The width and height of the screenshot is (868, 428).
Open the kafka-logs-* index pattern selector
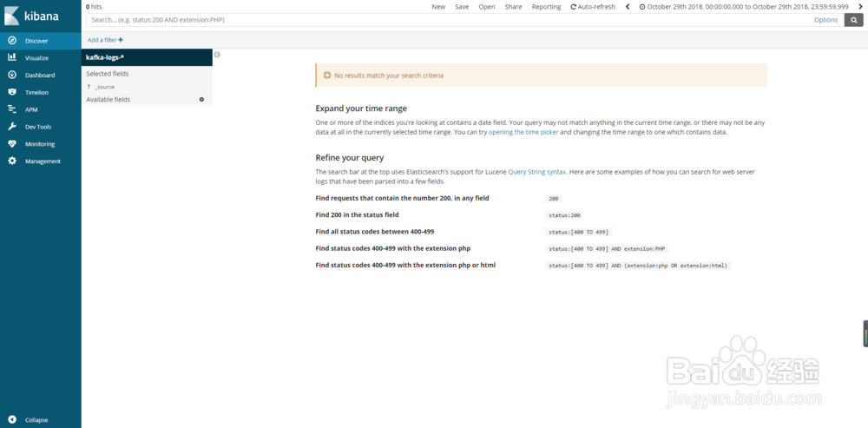(147, 57)
